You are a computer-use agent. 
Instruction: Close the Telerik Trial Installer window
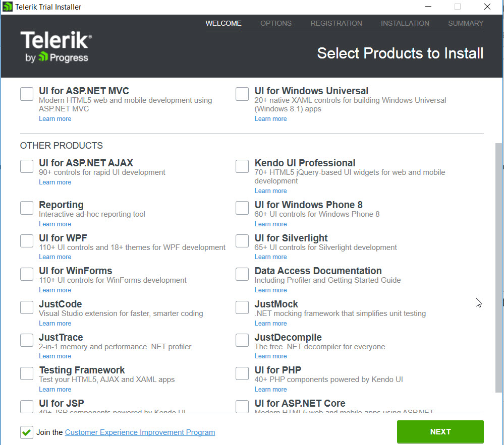point(487,7)
